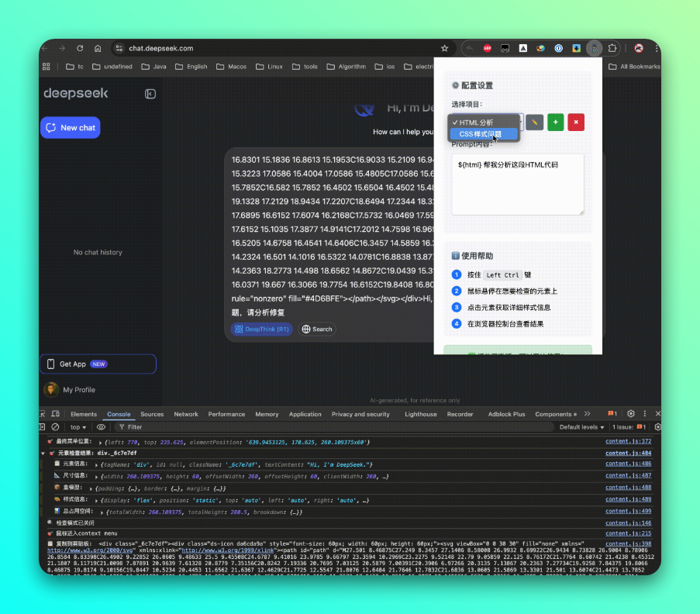The width and height of the screenshot is (700, 614).
Task: Open the Algorithm bookmarks folder
Action: pos(347,67)
